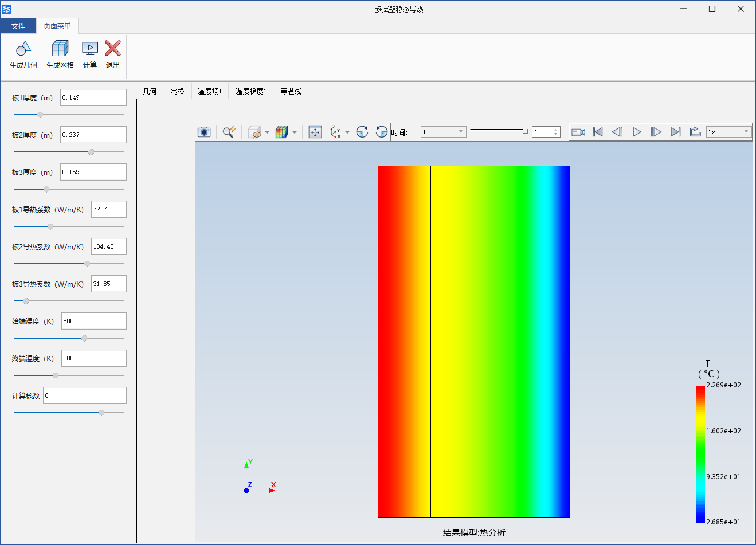Click the XYZ coordinate axes triad
This screenshot has height=545, width=756.
point(260,477)
